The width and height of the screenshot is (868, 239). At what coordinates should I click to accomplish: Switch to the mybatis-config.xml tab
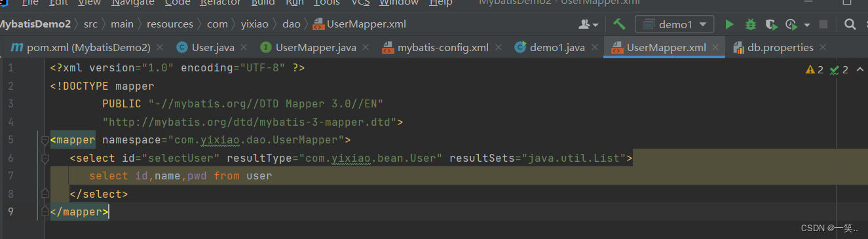click(x=443, y=47)
